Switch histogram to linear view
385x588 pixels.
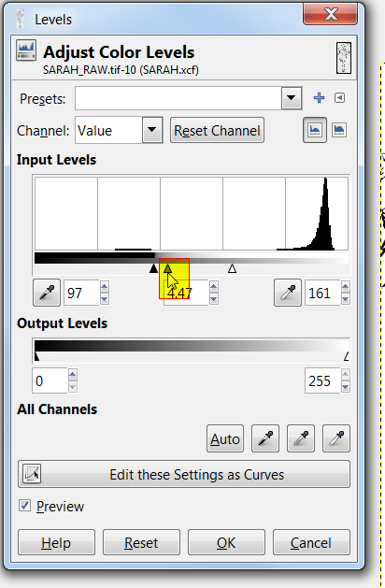[x=315, y=130]
